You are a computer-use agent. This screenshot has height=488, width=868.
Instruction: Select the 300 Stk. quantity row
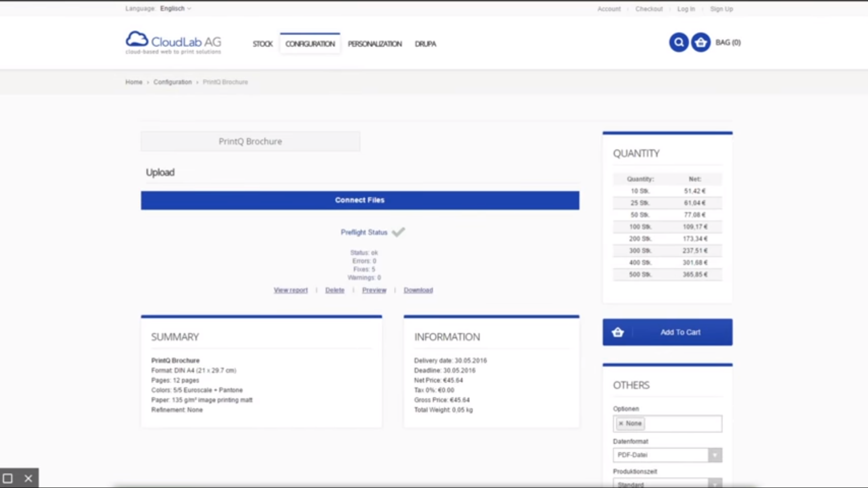(667, 251)
